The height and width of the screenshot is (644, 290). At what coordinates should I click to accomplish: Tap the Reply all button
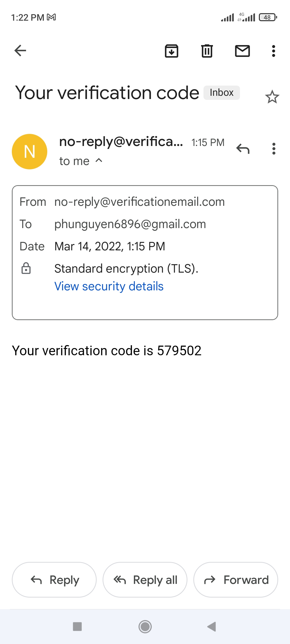click(x=145, y=580)
